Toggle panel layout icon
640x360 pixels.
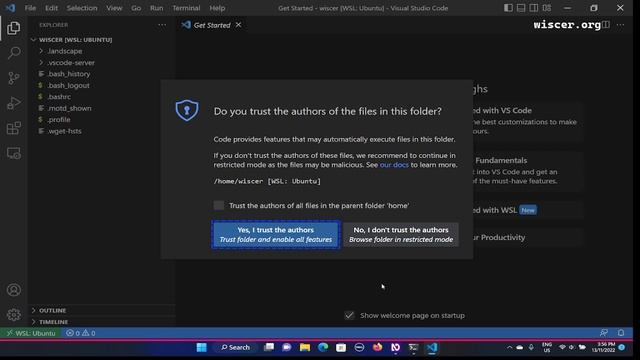521,8
